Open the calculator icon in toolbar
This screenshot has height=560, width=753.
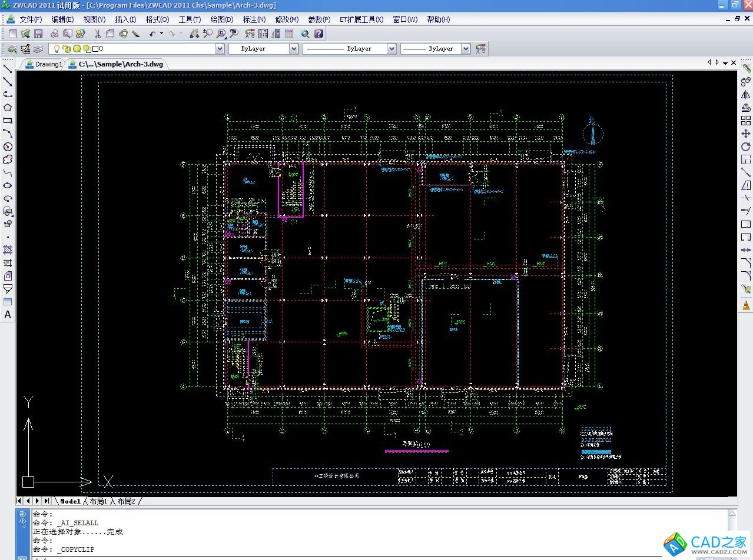[289, 34]
